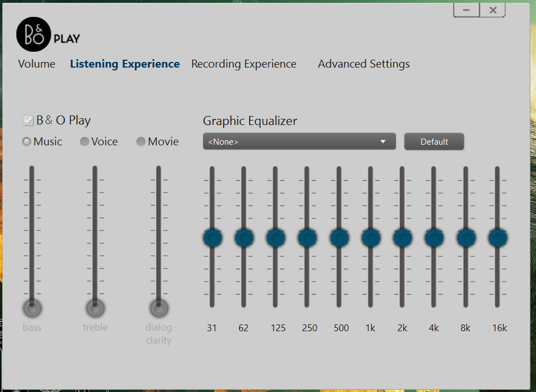
Task: Click the equalizer dropdown arrow
Action: point(383,142)
